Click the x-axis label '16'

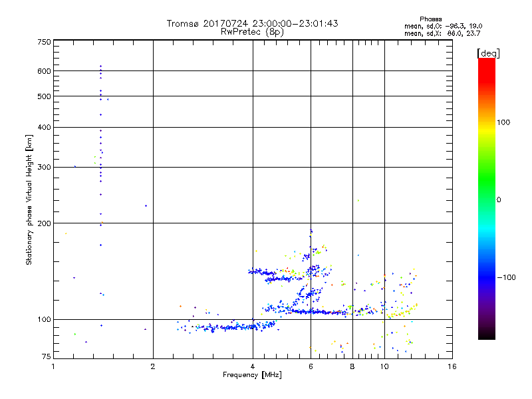(x=452, y=366)
